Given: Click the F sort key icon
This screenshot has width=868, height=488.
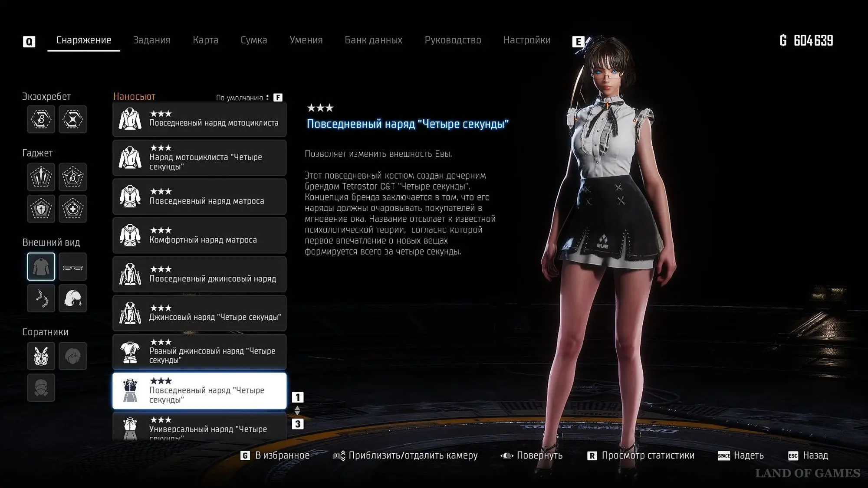Looking at the screenshot, I should pyautogui.click(x=278, y=98).
